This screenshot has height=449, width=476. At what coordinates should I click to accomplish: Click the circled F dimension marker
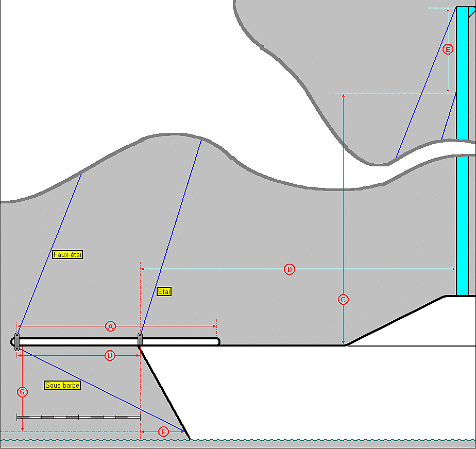[163, 431]
